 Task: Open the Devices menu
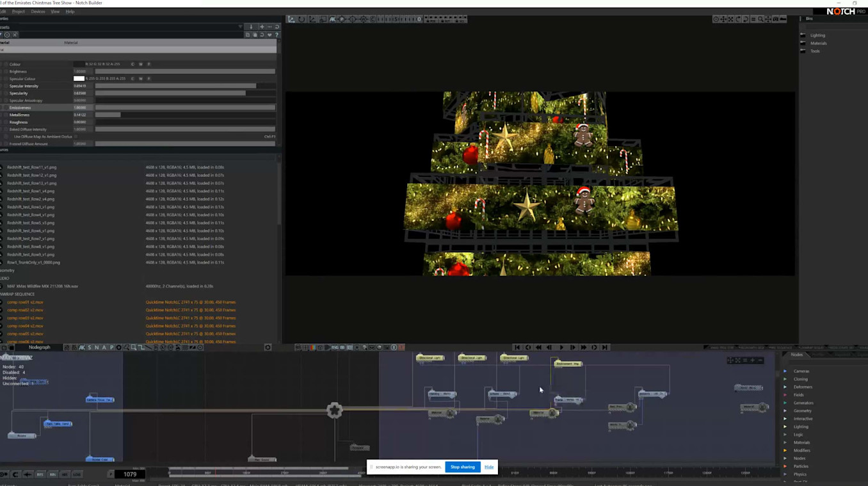tap(38, 12)
